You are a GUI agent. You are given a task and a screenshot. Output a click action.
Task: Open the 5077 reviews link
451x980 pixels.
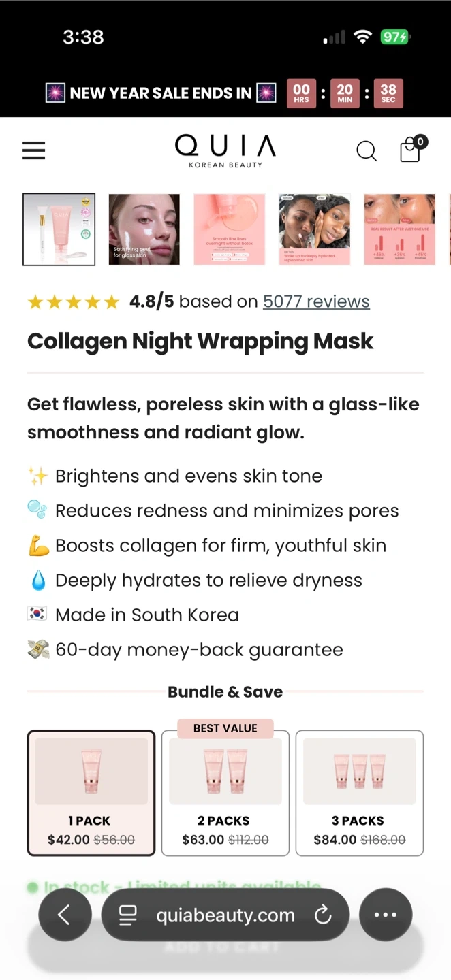pyautogui.click(x=316, y=301)
